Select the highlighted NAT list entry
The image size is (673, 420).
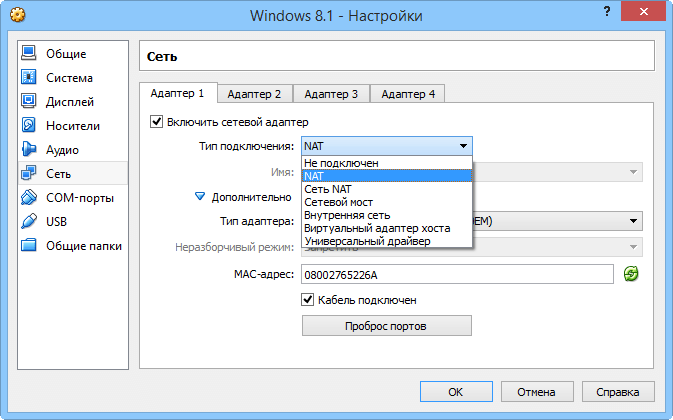(x=387, y=176)
